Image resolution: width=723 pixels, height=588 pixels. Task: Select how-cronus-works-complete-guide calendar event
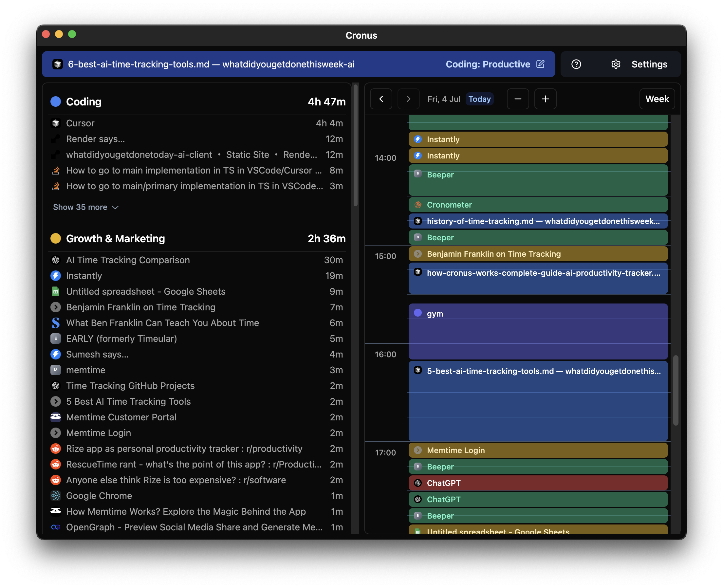pyautogui.click(x=538, y=278)
